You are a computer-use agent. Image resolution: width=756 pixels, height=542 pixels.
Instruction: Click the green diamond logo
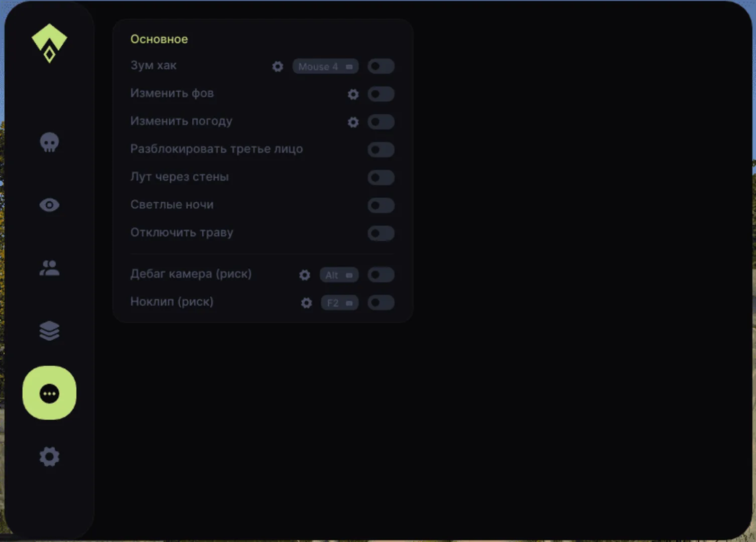pos(49,43)
